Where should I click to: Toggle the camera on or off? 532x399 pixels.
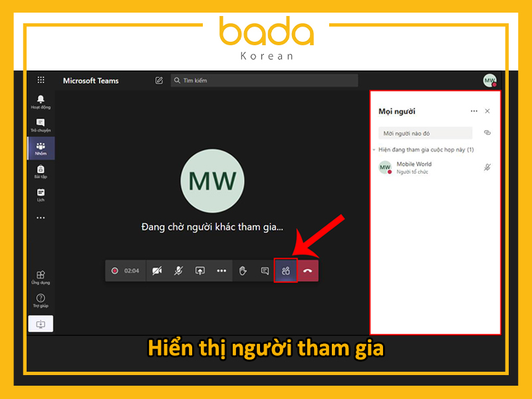(x=157, y=271)
